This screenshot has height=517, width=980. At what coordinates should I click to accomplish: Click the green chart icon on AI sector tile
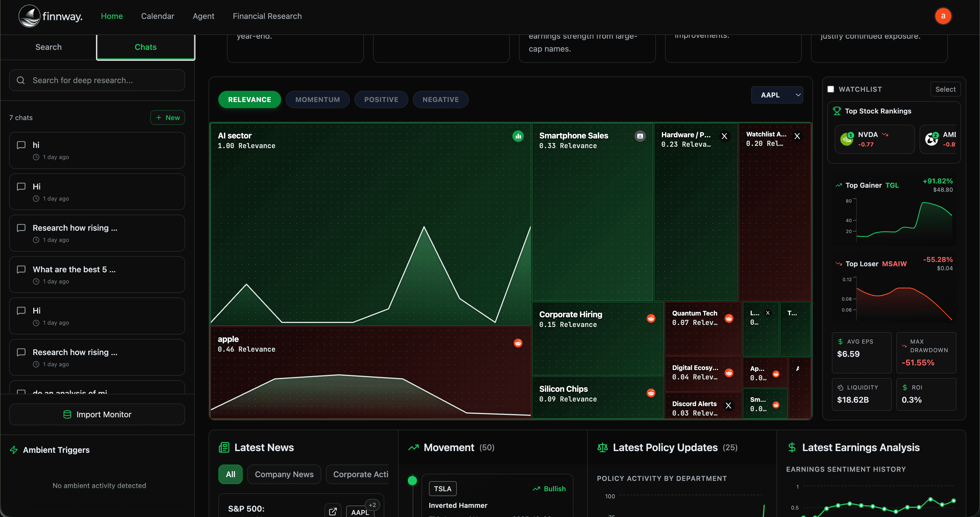pos(518,136)
